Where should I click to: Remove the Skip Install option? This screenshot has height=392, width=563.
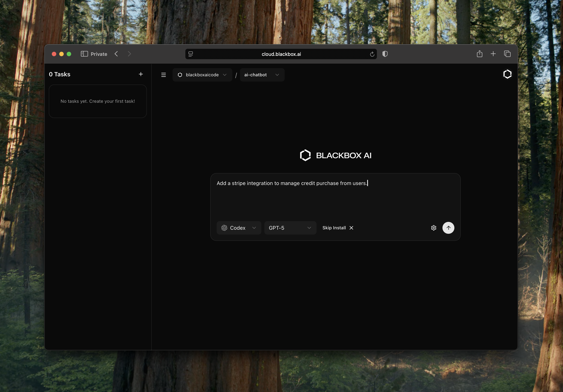(x=351, y=228)
